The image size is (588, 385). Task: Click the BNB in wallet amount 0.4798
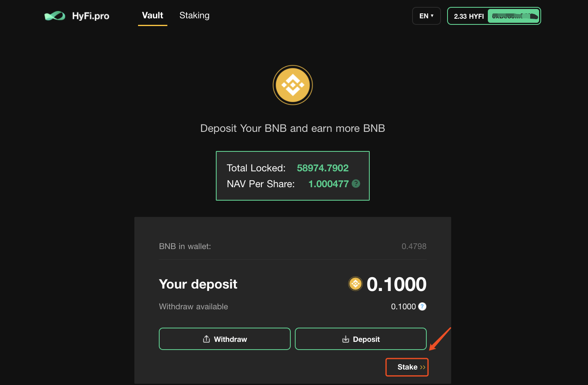tap(414, 246)
